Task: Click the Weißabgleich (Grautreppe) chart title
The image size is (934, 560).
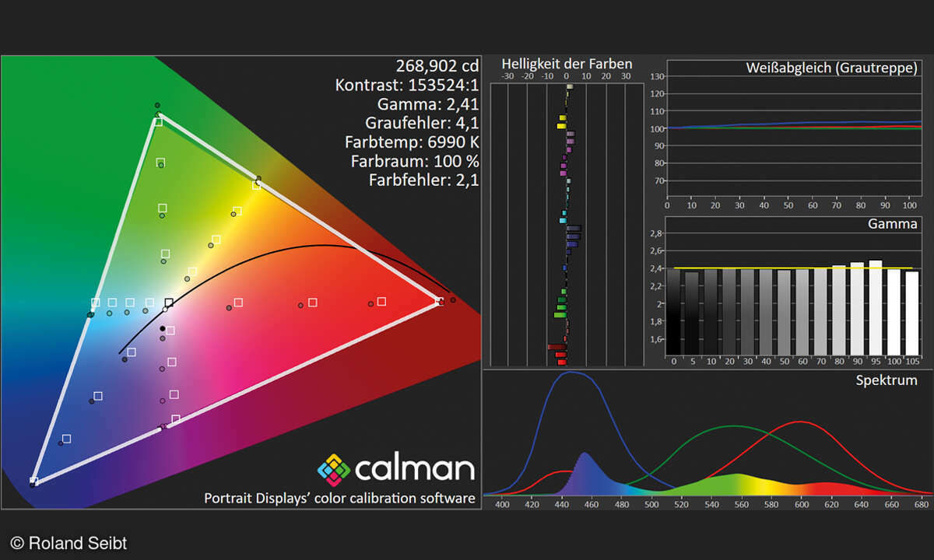Action: coord(831,69)
